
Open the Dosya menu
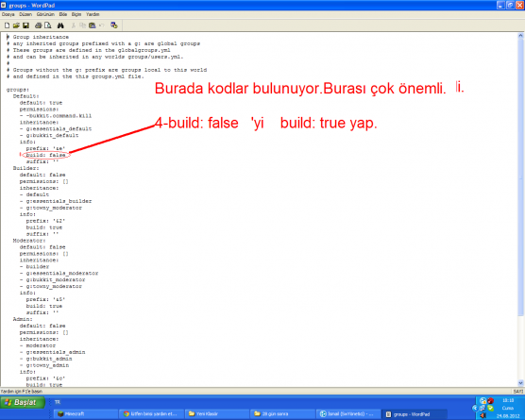pyautogui.click(x=8, y=14)
